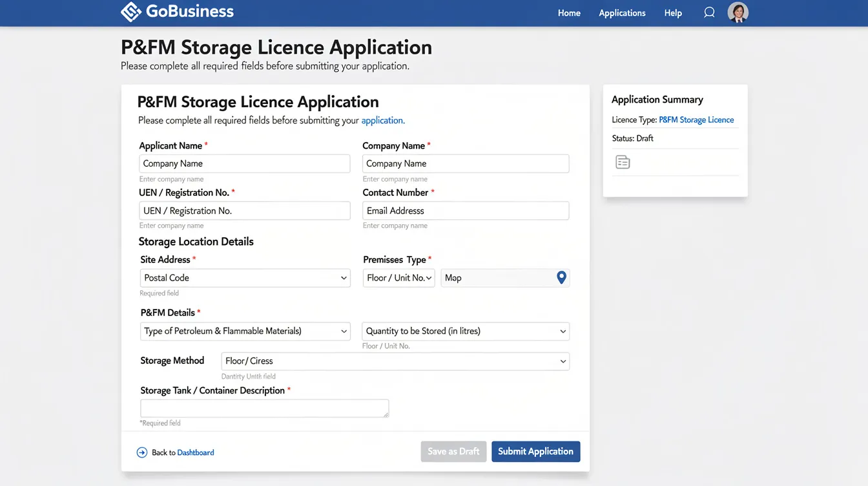
Task: Click the blue 'application' link in form subtitle
Action: point(382,120)
